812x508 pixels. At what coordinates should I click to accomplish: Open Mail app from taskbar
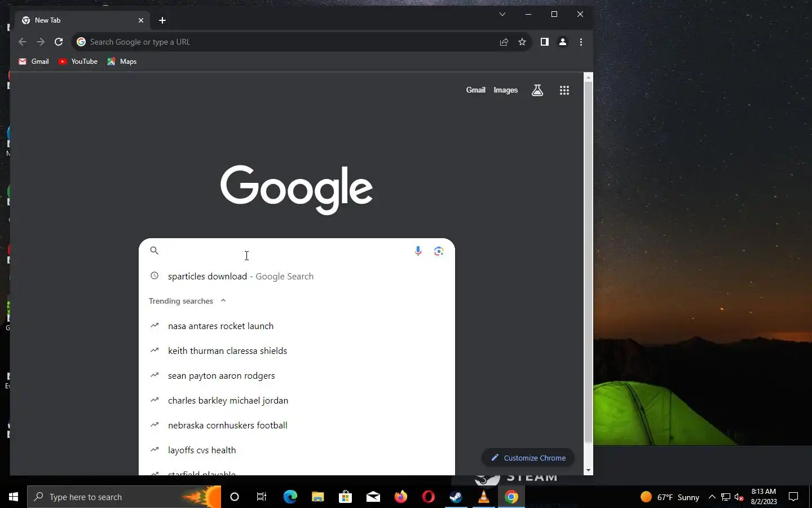coord(373,497)
